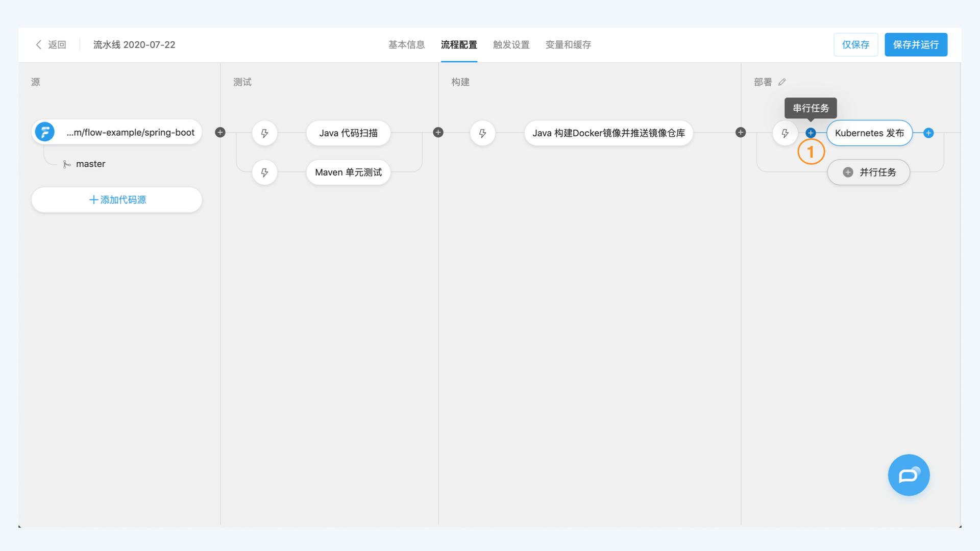This screenshot has height=551, width=980.
Task: Open the 变量和缓存 tab
Action: point(568,45)
